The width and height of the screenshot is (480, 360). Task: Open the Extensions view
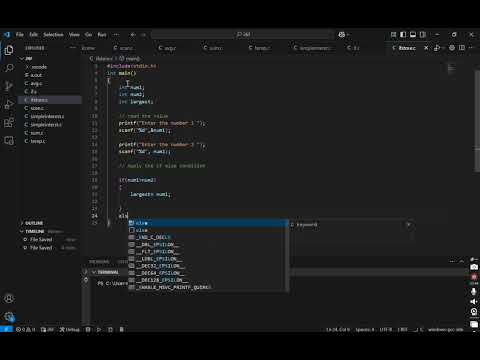pos(9,122)
